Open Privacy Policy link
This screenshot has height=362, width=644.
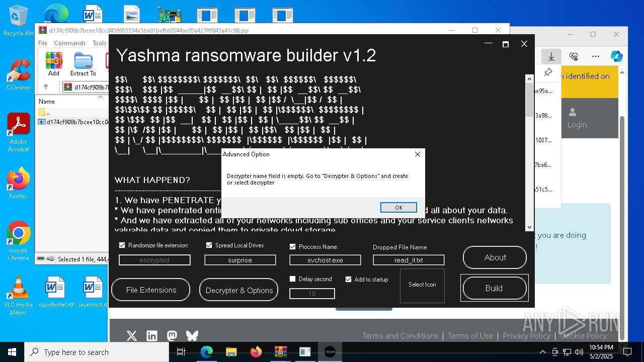click(x=526, y=336)
